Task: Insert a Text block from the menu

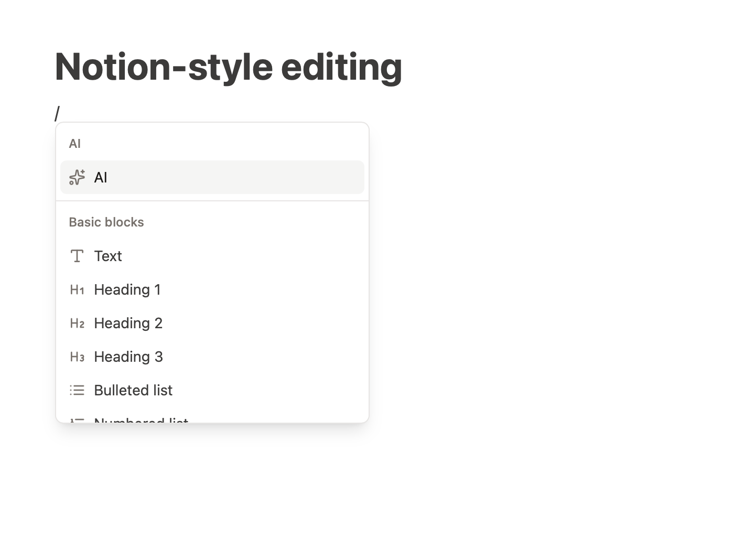Action: pos(212,256)
